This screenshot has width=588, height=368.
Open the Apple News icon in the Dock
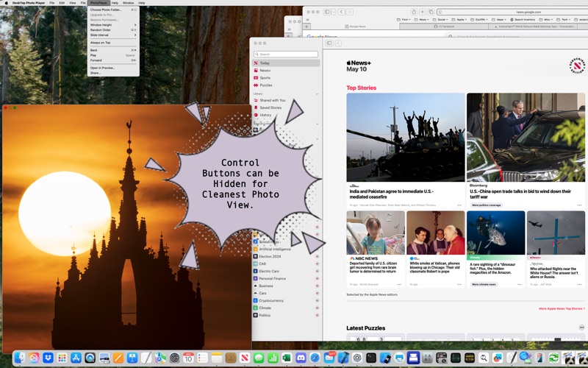tap(245, 358)
